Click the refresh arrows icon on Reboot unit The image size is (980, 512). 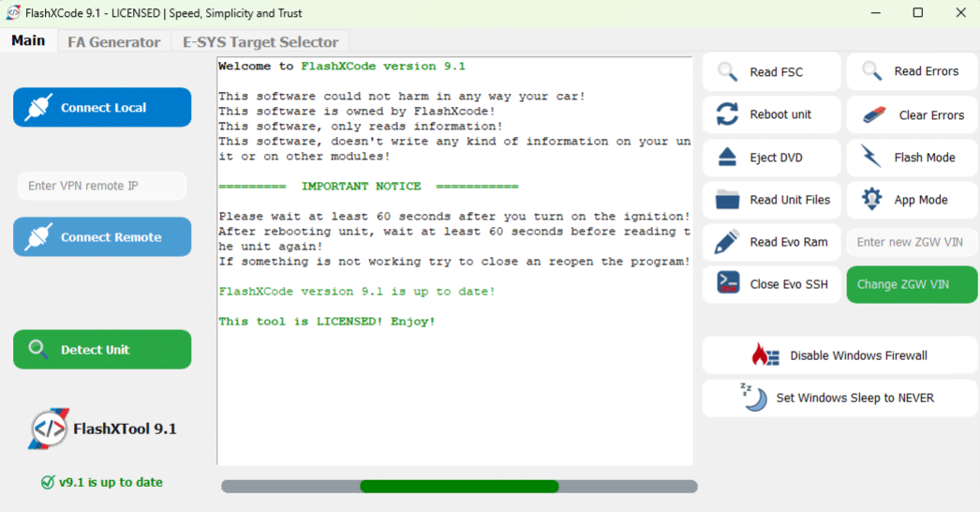(x=727, y=114)
